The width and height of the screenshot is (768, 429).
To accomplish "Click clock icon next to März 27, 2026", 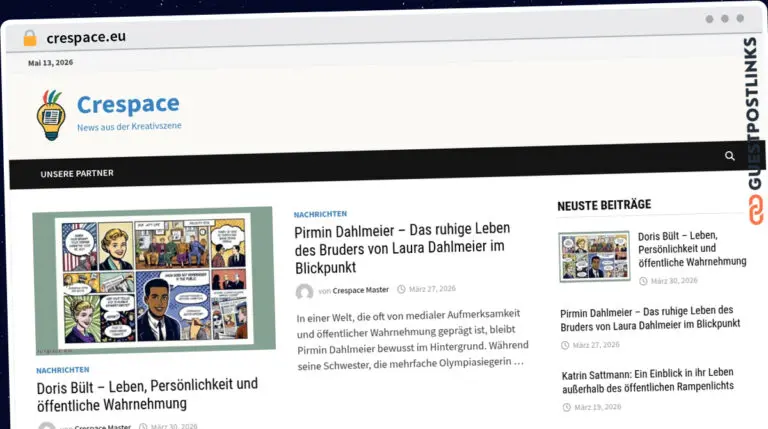I will [401, 289].
